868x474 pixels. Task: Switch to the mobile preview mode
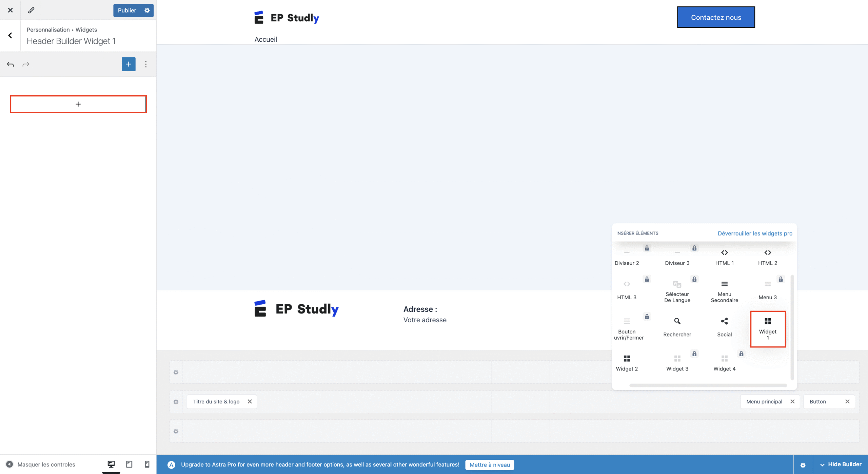click(147, 464)
